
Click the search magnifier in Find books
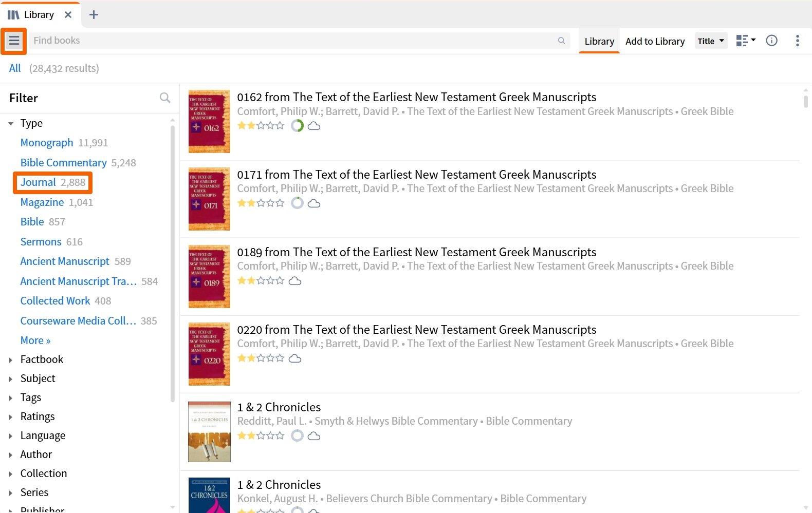coord(561,41)
